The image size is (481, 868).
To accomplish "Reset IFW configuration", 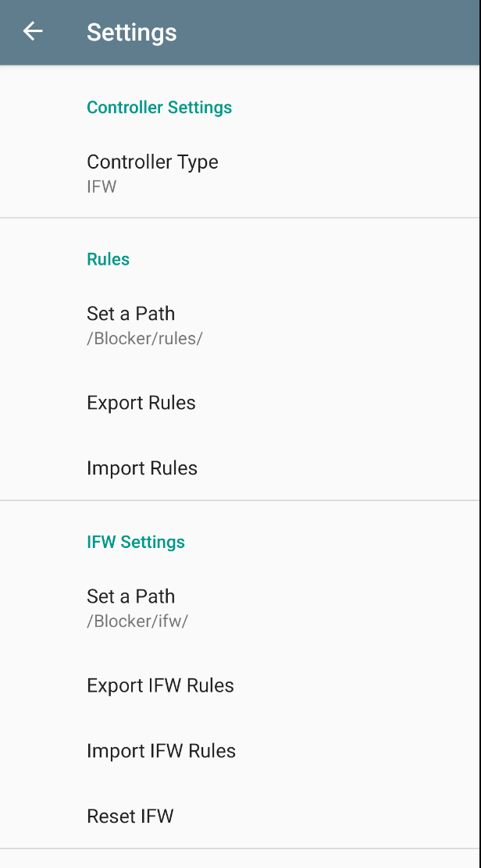I will tap(130, 816).
